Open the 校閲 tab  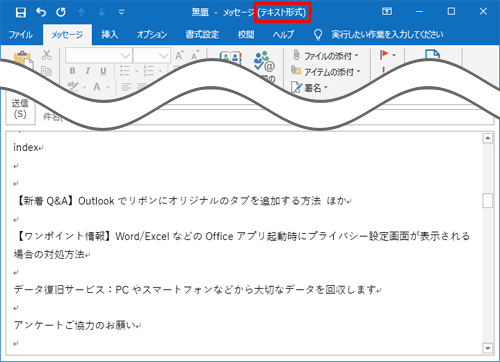click(246, 34)
